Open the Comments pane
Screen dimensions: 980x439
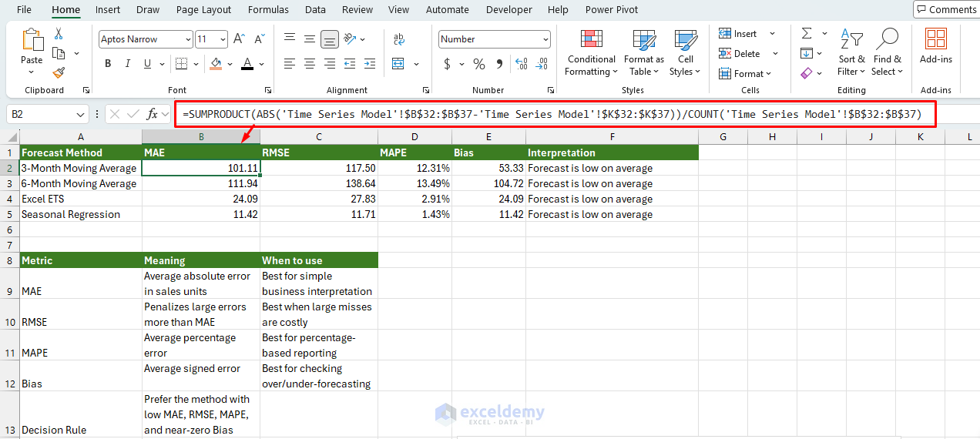pyautogui.click(x=946, y=9)
